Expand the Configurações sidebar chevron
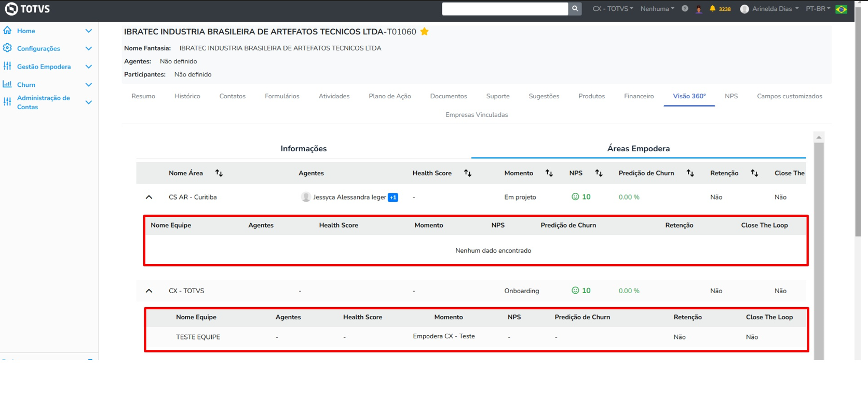The image size is (868, 394). pos(89,48)
